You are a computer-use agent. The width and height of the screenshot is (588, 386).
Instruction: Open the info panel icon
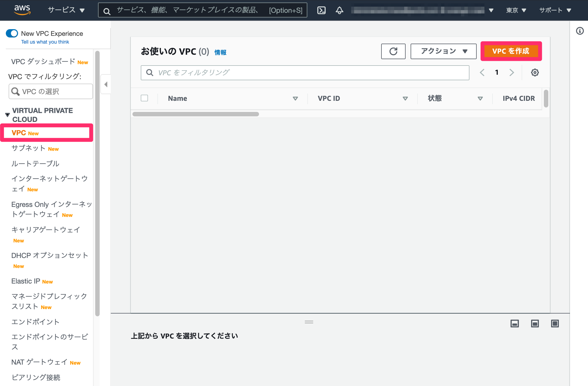pyautogui.click(x=580, y=31)
